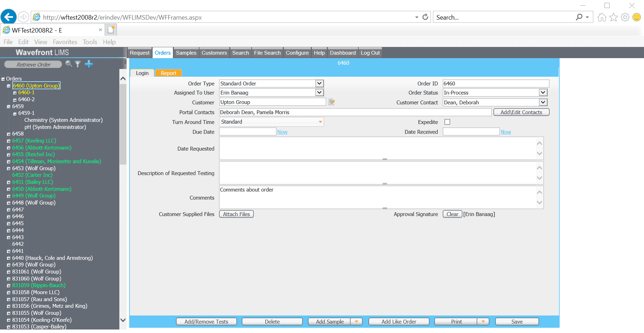Open the order filter funnel icon
Screen dimensions: 644x333
pos(78,64)
